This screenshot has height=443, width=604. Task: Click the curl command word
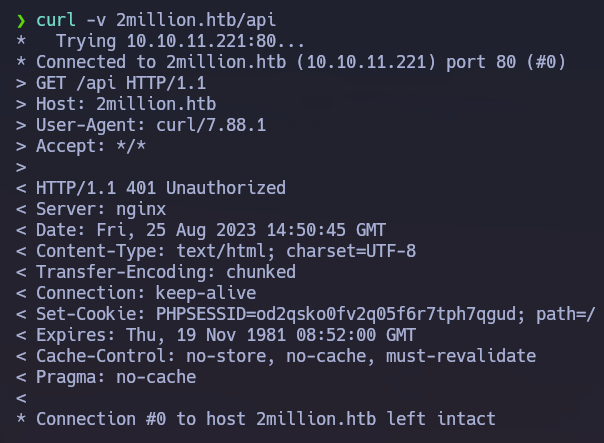coord(56,20)
